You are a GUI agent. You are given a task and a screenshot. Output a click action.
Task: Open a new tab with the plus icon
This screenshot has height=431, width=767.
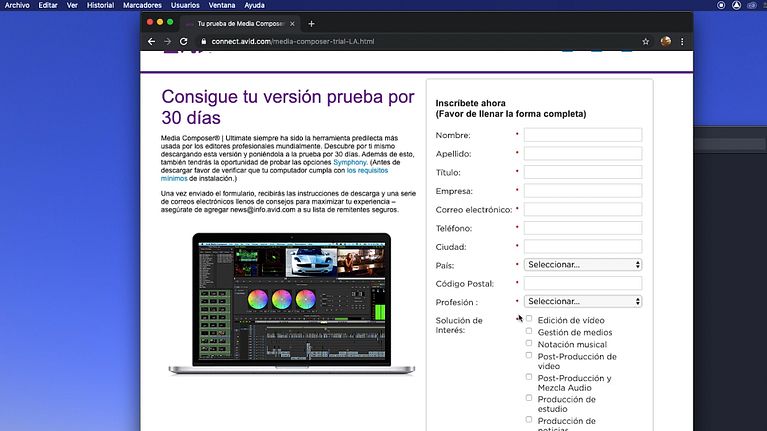pos(311,23)
